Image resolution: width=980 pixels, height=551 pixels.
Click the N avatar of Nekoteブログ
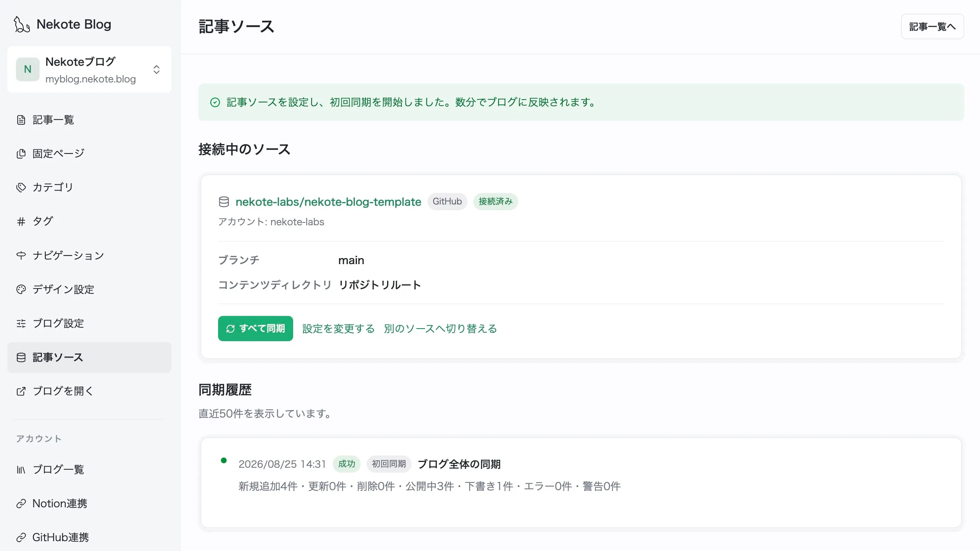28,69
